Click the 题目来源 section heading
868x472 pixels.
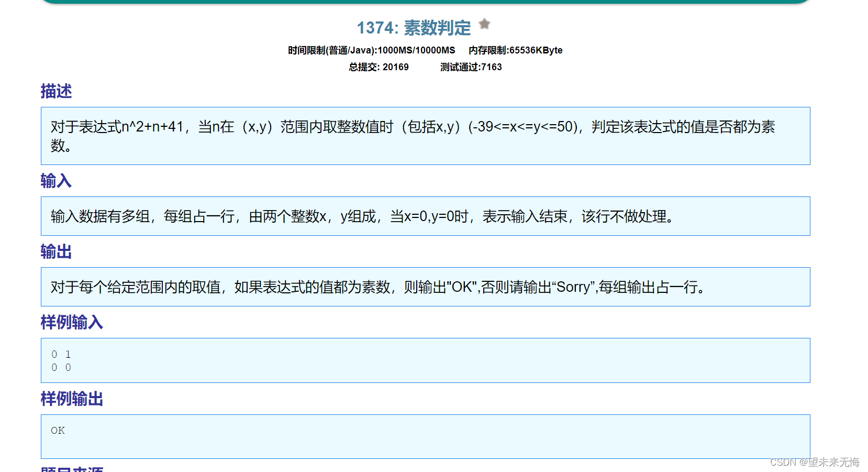[x=71, y=469]
